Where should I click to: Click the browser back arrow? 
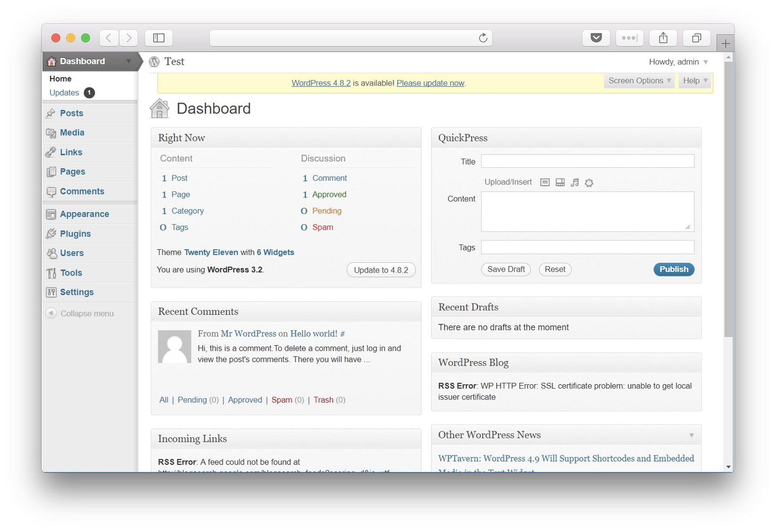109,38
